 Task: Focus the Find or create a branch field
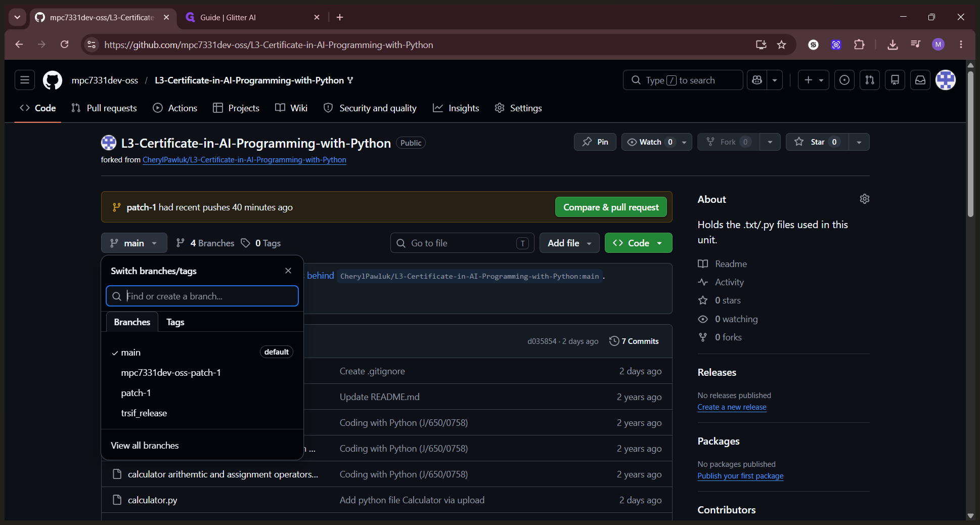pyautogui.click(x=202, y=296)
